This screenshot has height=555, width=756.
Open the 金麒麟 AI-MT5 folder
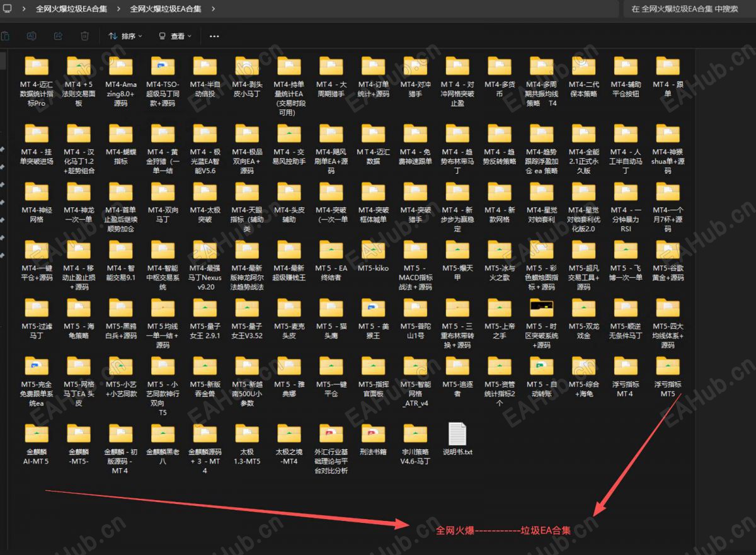point(37,448)
